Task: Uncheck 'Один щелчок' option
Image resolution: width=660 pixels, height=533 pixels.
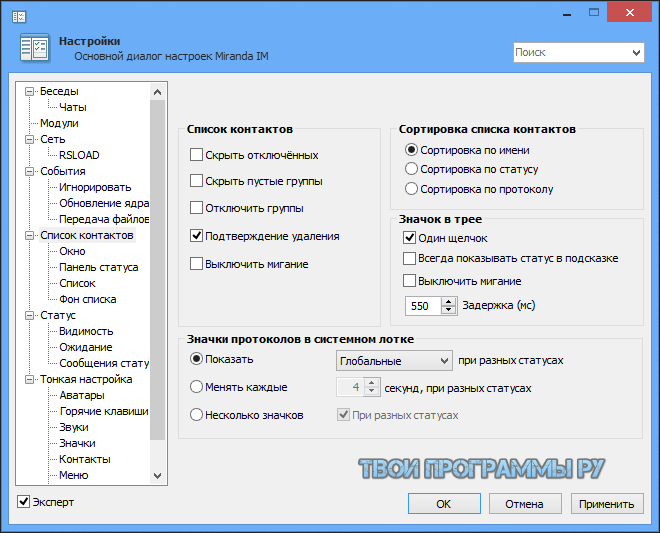Action: point(409,238)
